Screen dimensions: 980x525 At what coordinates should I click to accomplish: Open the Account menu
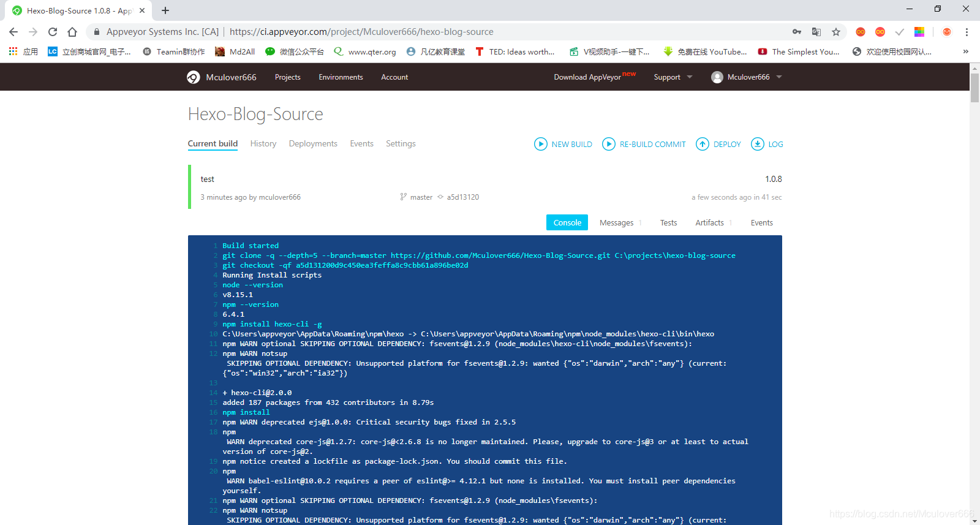(394, 77)
